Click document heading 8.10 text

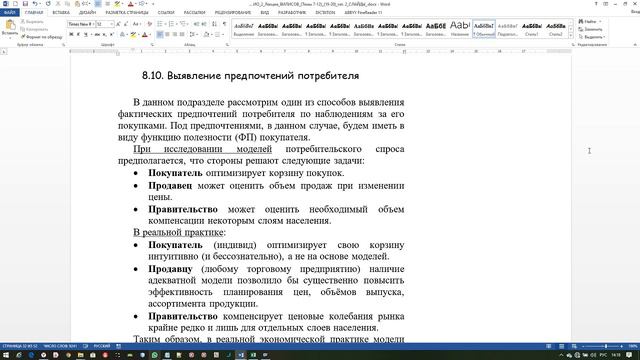(x=251, y=76)
